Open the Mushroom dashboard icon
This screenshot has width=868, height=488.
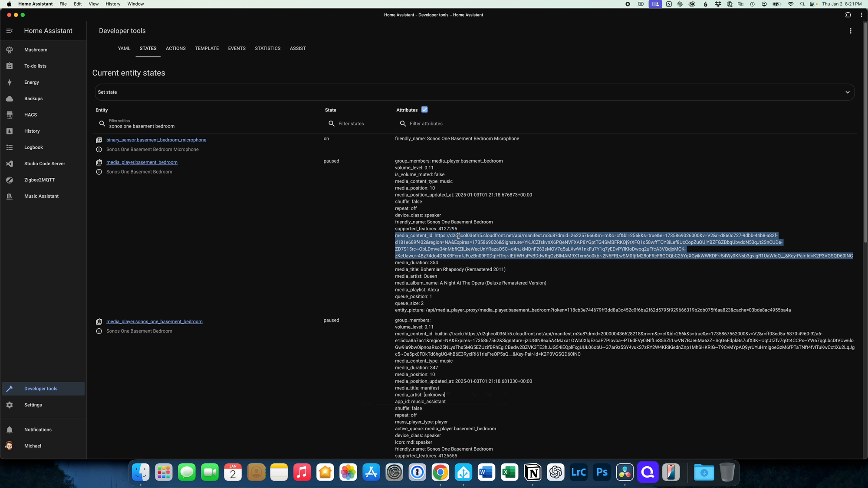point(10,50)
